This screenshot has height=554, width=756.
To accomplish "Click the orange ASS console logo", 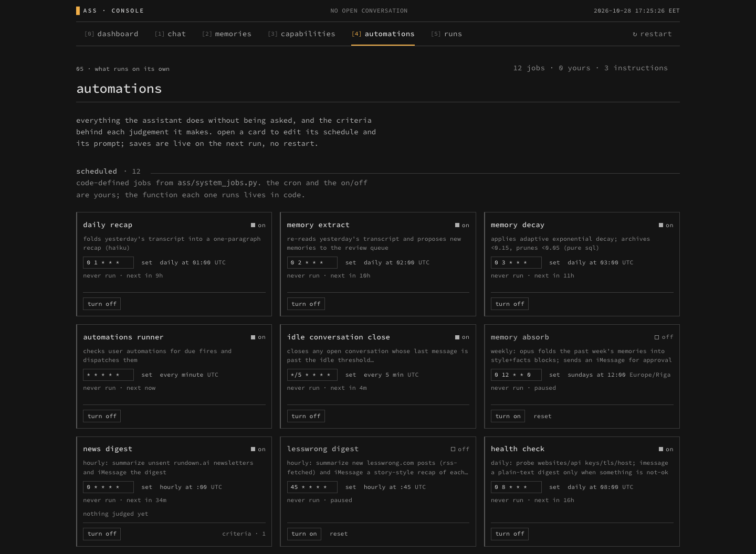I will pyautogui.click(x=110, y=10).
